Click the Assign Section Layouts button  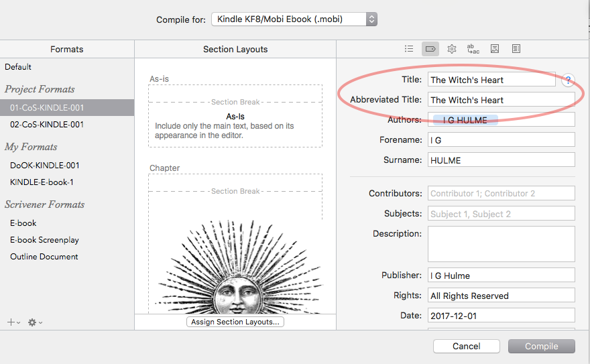click(x=235, y=322)
